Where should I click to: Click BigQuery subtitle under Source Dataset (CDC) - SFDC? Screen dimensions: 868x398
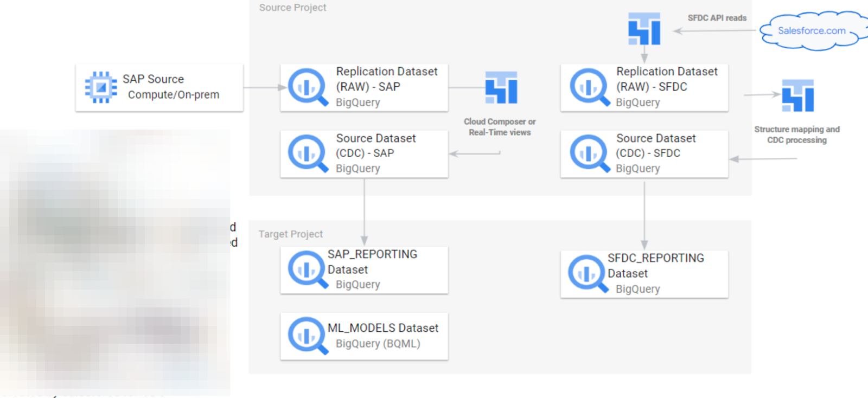click(x=637, y=169)
